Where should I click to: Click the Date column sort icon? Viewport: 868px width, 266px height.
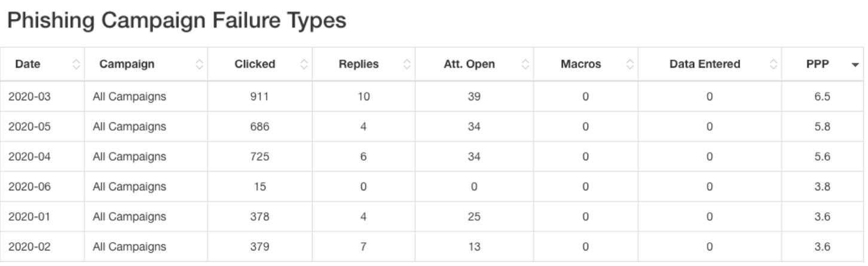(x=76, y=65)
